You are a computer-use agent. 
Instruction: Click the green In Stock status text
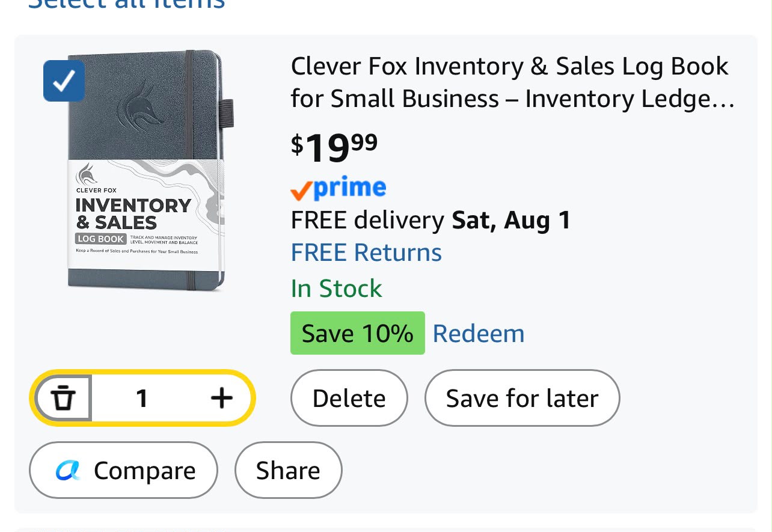point(336,289)
